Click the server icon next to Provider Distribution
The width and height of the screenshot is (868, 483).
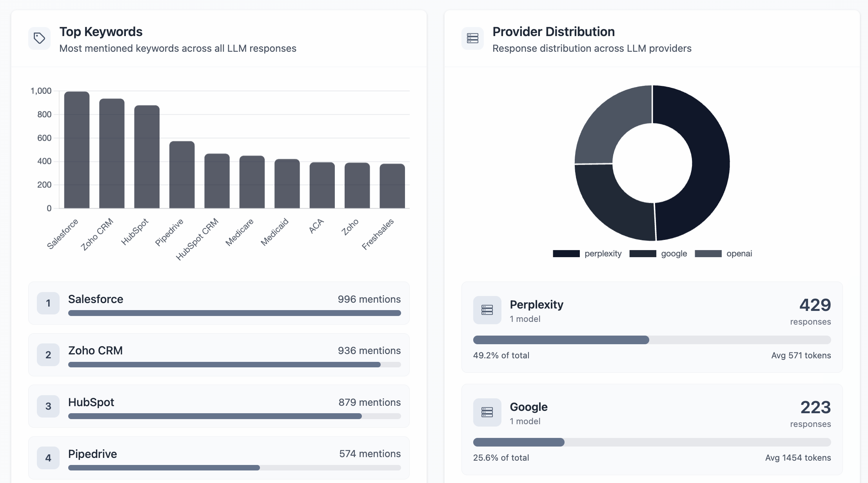pos(472,38)
